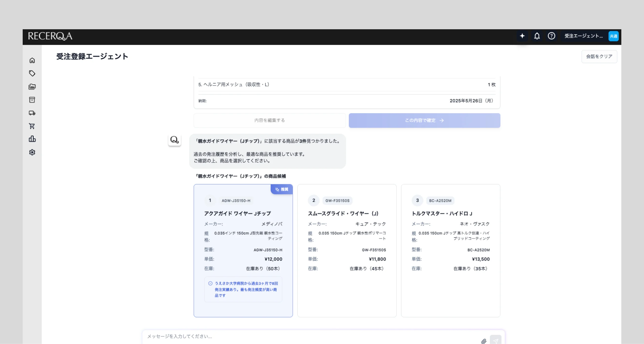Viewport: 644px width, 344px height.
Task: Open the tag icon in sidebar
Action: tap(32, 73)
